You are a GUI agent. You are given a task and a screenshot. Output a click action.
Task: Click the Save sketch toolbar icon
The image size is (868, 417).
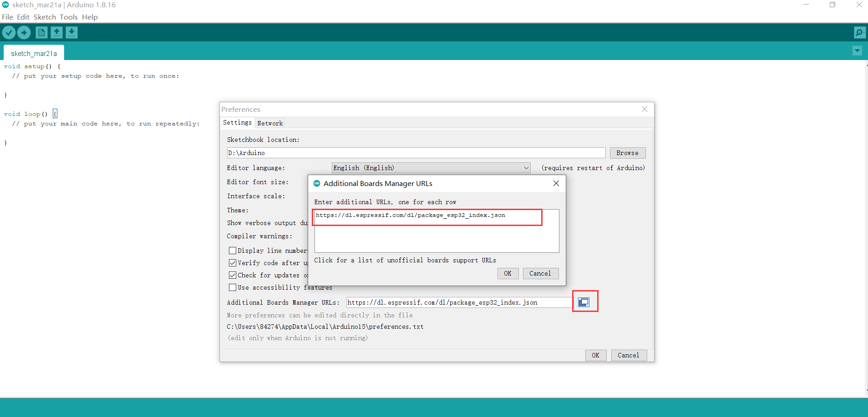pyautogui.click(x=71, y=32)
